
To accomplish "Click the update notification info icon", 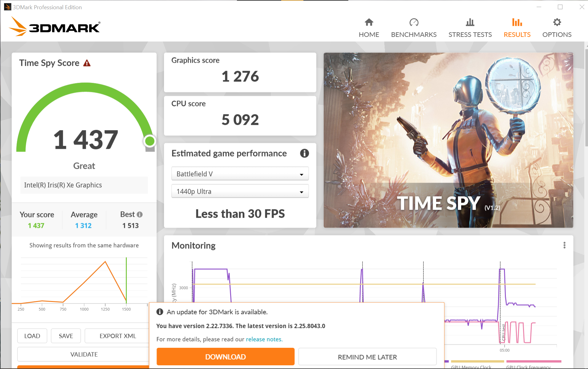I will pos(160,312).
